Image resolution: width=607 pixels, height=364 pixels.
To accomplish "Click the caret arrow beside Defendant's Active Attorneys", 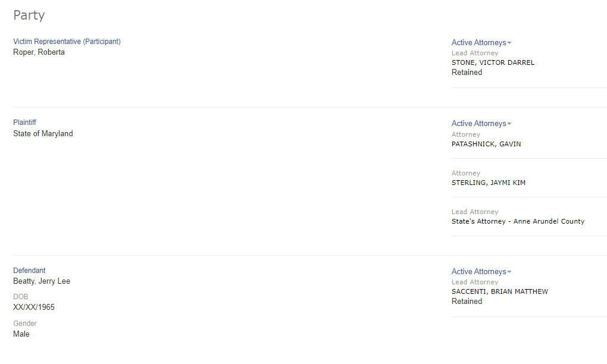I will pos(509,272).
